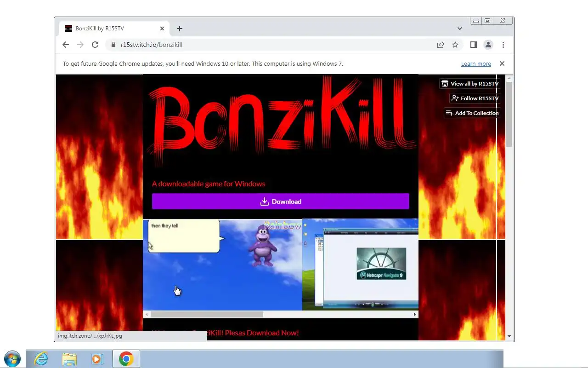
Task: Open the Chrome three-dot menu
Action: tap(503, 45)
